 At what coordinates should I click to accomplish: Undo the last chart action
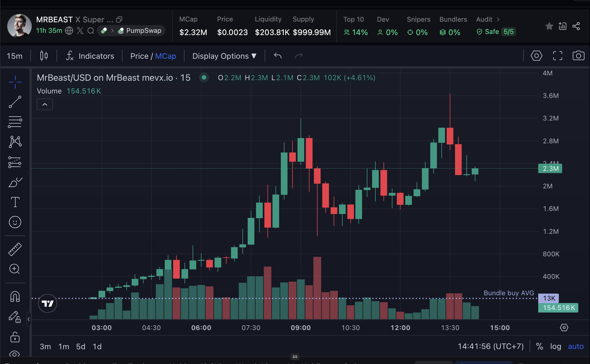pos(278,56)
